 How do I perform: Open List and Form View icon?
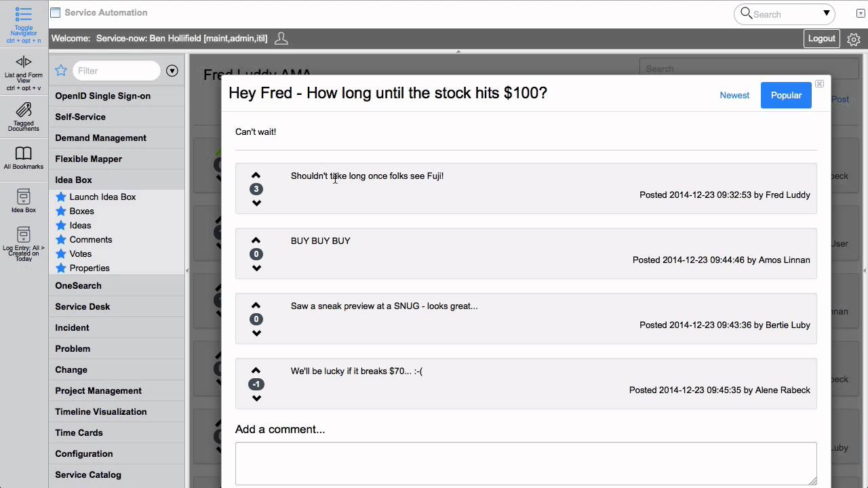click(24, 62)
